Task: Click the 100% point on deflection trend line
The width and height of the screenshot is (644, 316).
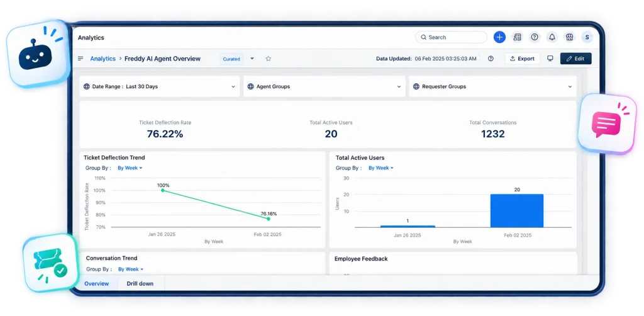Action: click(x=163, y=190)
